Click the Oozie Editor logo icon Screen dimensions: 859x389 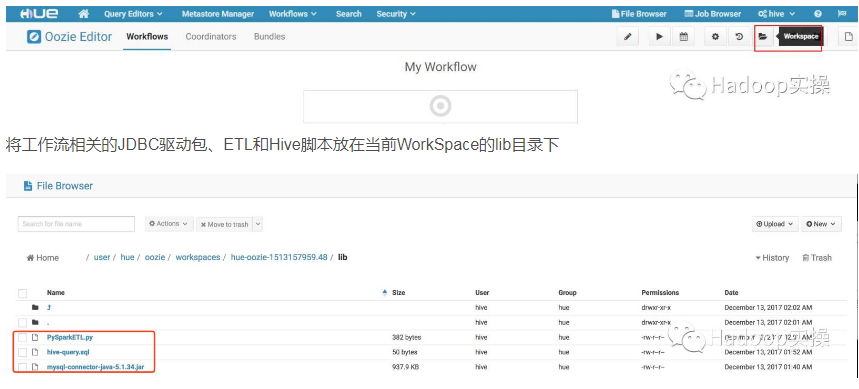tap(34, 37)
